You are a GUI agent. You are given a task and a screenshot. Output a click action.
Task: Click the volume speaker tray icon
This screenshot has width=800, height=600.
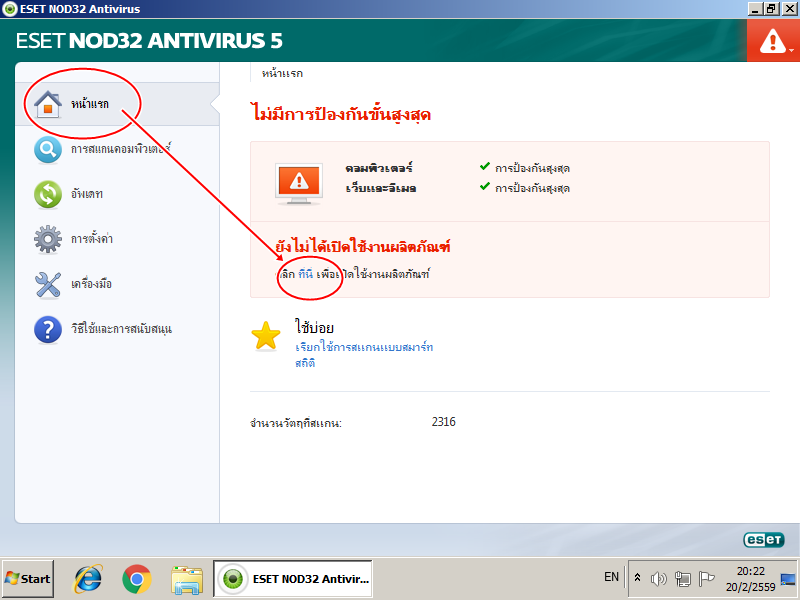(659, 579)
